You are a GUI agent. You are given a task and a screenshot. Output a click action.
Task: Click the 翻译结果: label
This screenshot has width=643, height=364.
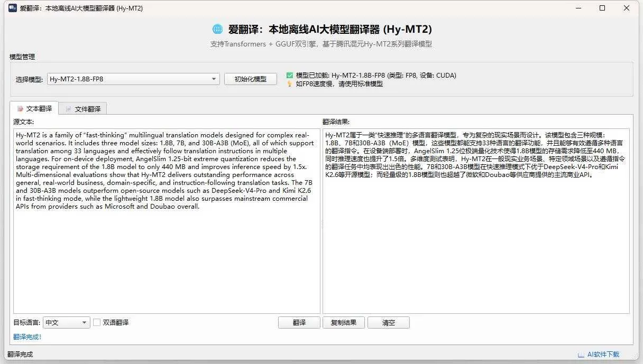tap(336, 122)
